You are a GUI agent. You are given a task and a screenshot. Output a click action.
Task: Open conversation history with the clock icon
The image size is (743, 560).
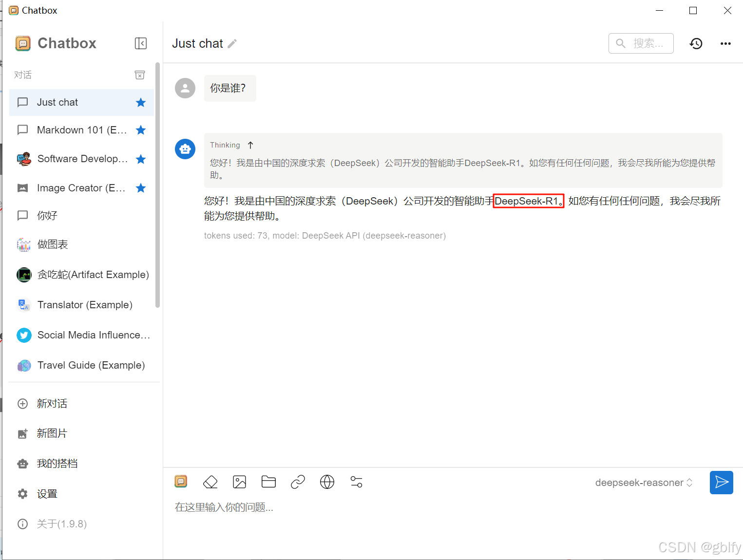click(696, 43)
